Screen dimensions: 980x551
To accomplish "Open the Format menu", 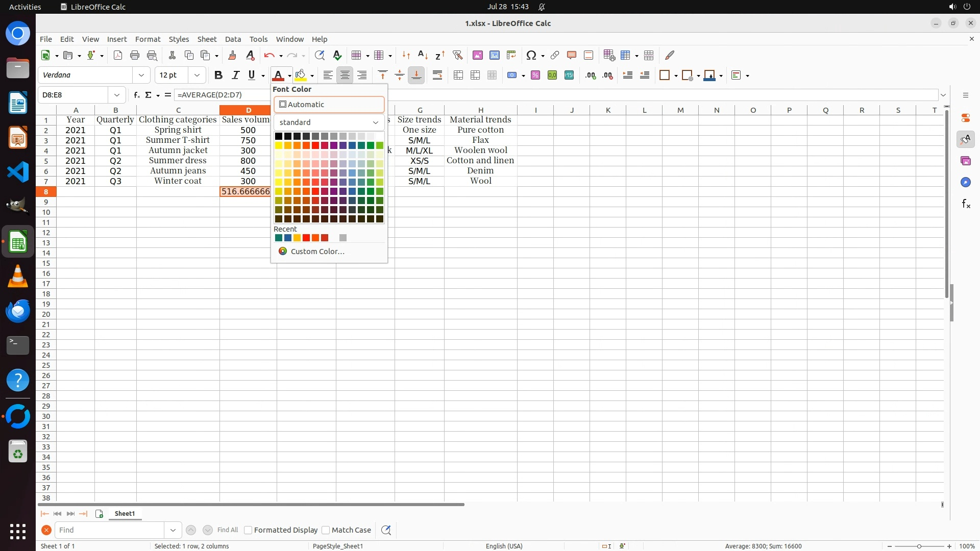I will (x=148, y=39).
